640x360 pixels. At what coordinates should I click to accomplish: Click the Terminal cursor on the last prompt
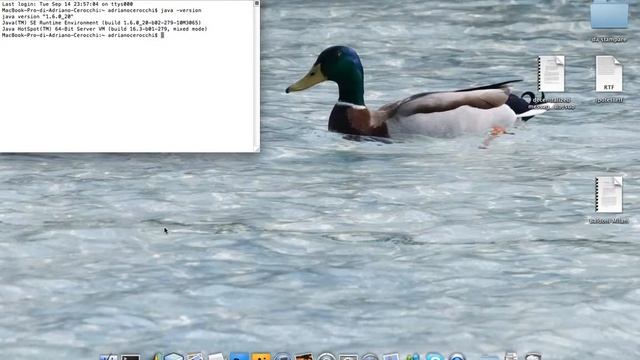click(162, 36)
